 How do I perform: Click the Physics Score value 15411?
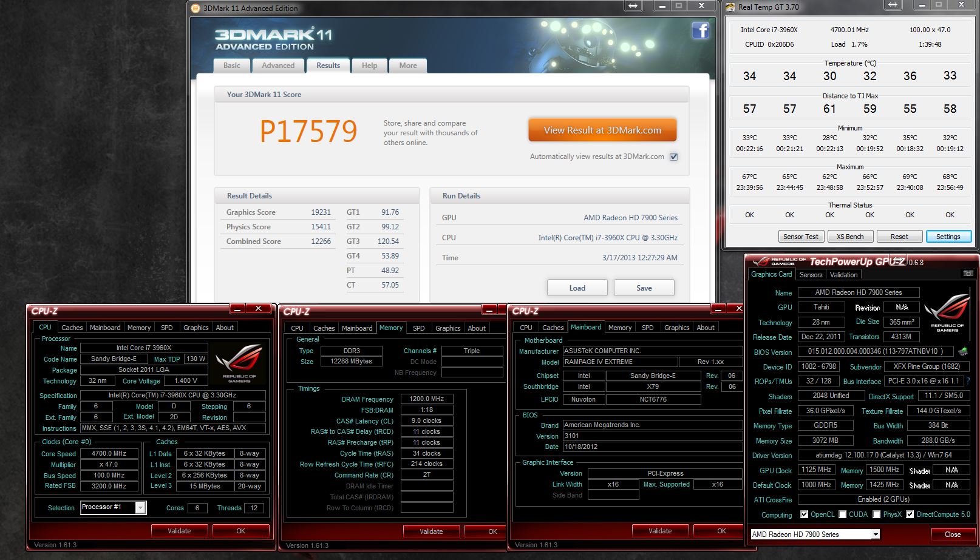coord(321,227)
